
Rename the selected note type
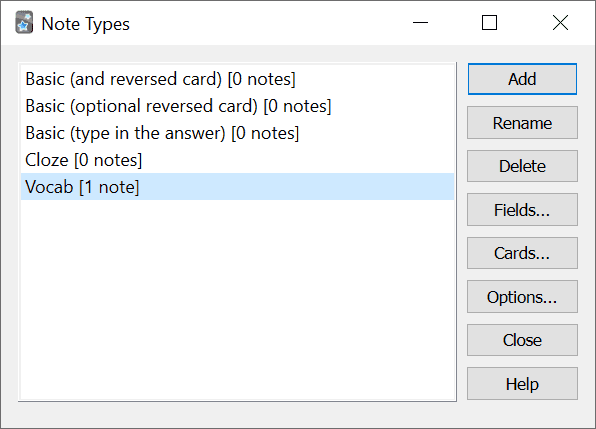(x=522, y=123)
